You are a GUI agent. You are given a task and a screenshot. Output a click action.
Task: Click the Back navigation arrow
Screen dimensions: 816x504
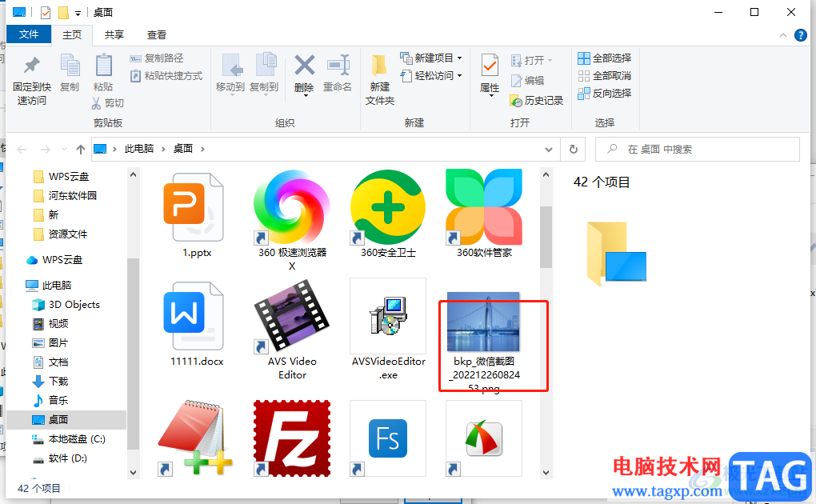pos(22,150)
